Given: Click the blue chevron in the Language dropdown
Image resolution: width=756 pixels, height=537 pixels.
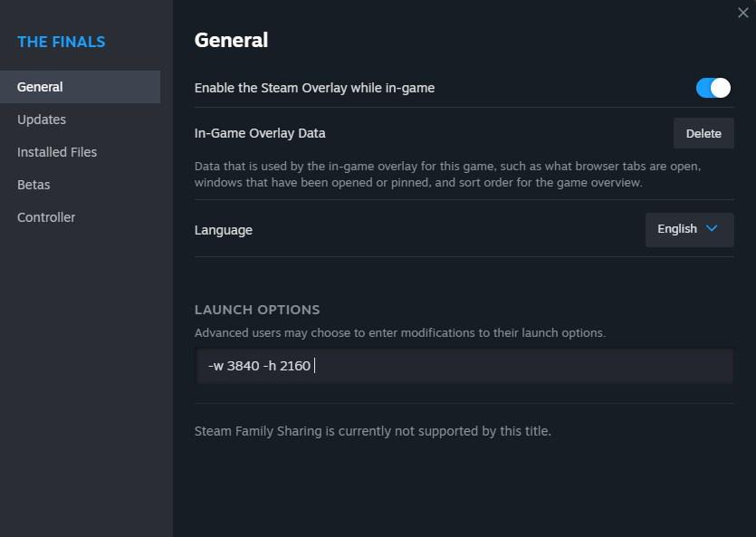Looking at the screenshot, I should (x=712, y=229).
